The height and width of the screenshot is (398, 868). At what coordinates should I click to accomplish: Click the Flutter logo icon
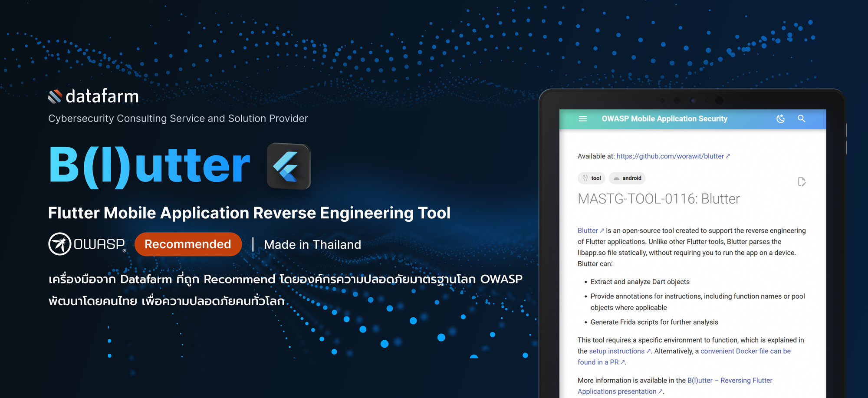click(x=289, y=166)
